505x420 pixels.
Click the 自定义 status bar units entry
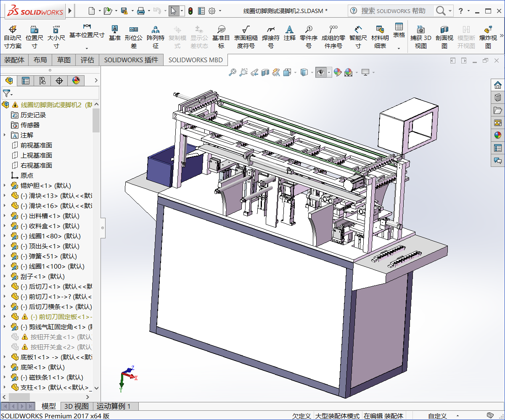coord(437,416)
